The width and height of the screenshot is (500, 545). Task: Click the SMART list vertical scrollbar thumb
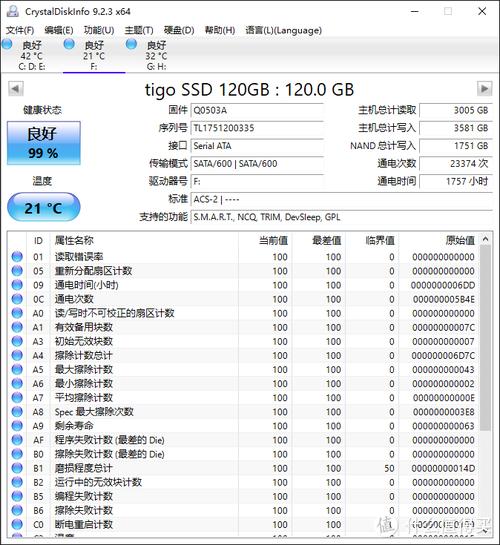coord(485,338)
